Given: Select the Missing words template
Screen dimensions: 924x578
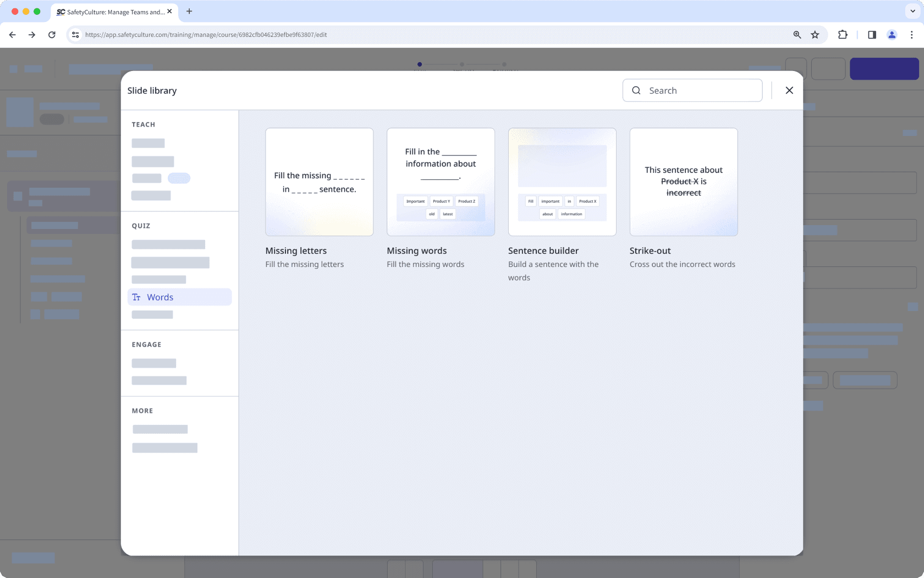Looking at the screenshot, I should (441, 182).
